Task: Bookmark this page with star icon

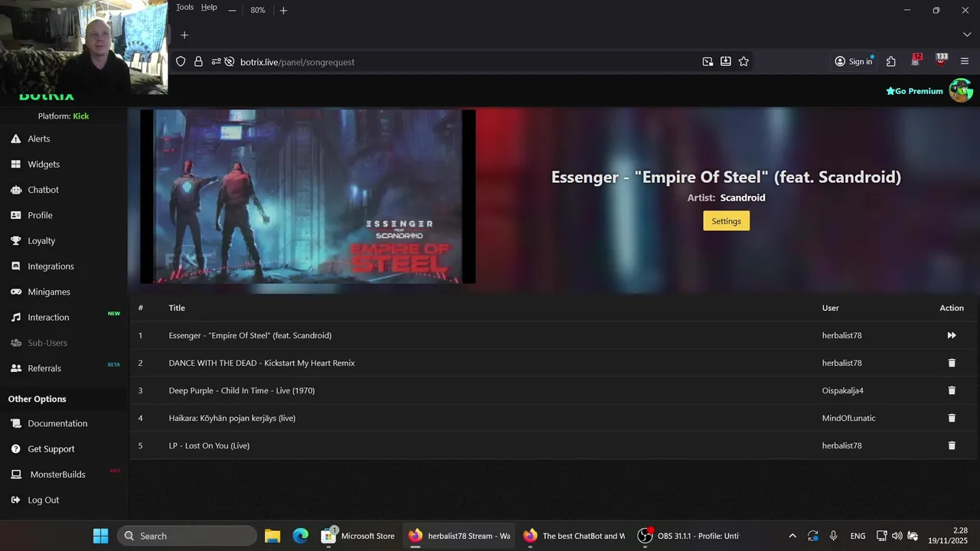Action: (x=743, y=61)
